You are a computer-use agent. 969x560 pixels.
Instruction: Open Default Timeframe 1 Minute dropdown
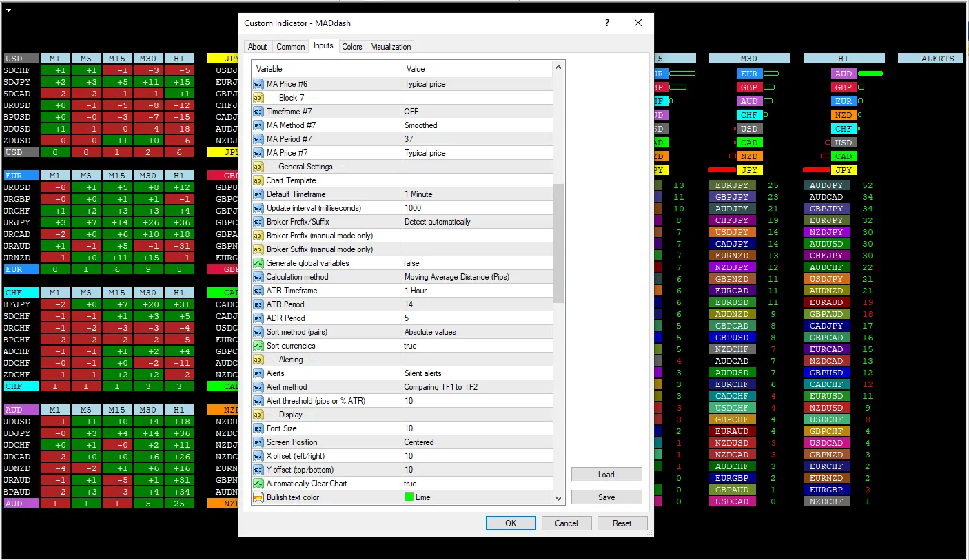click(477, 194)
